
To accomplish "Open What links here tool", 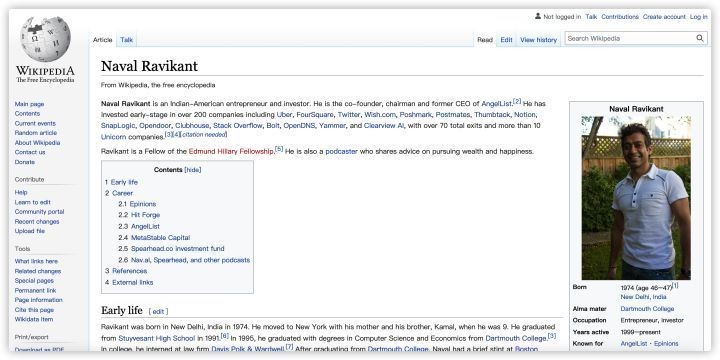I will tap(36, 261).
